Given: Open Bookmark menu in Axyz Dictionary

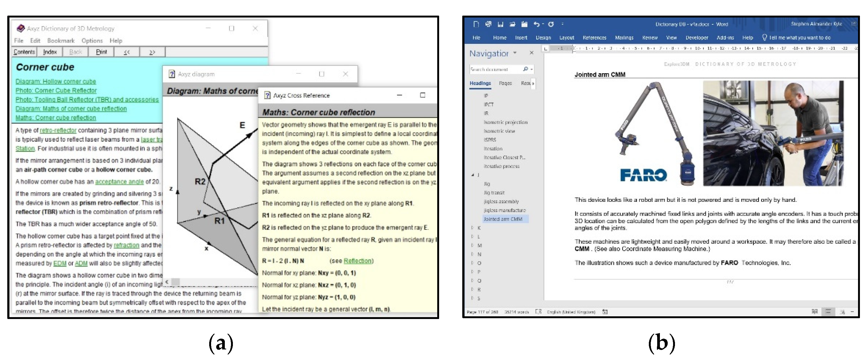Looking at the screenshot, I should tap(61, 40).
